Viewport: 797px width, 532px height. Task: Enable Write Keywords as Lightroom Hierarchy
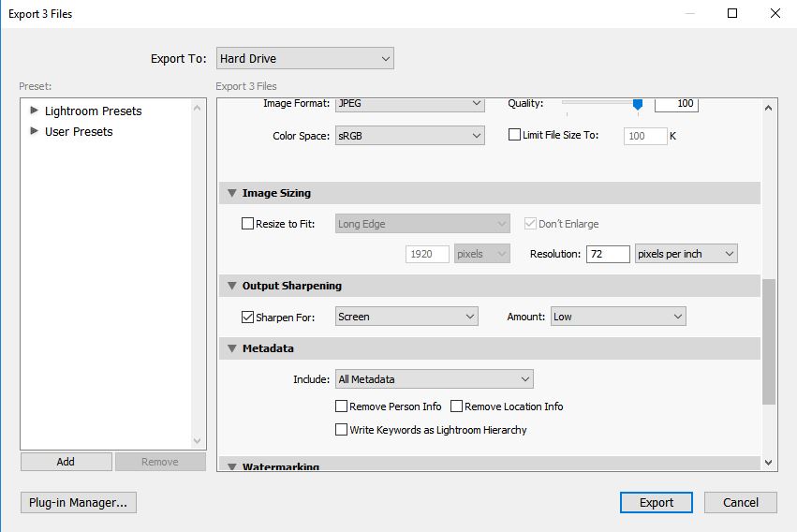[341, 430]
